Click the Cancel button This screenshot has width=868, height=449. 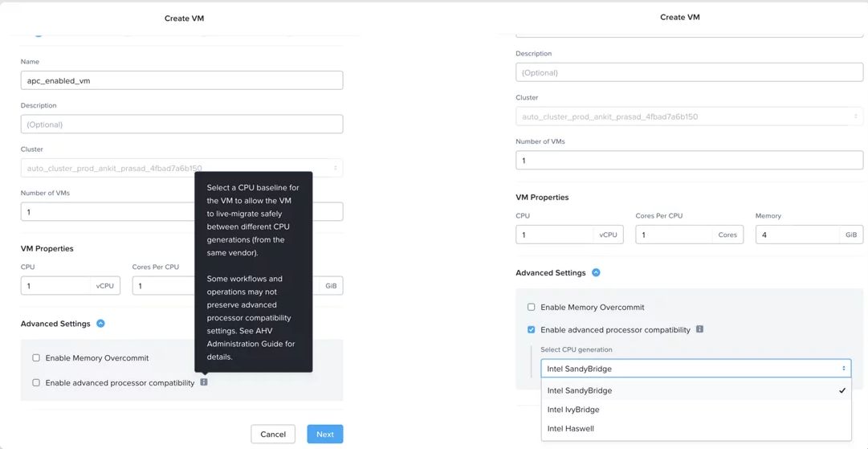(273, 434)
